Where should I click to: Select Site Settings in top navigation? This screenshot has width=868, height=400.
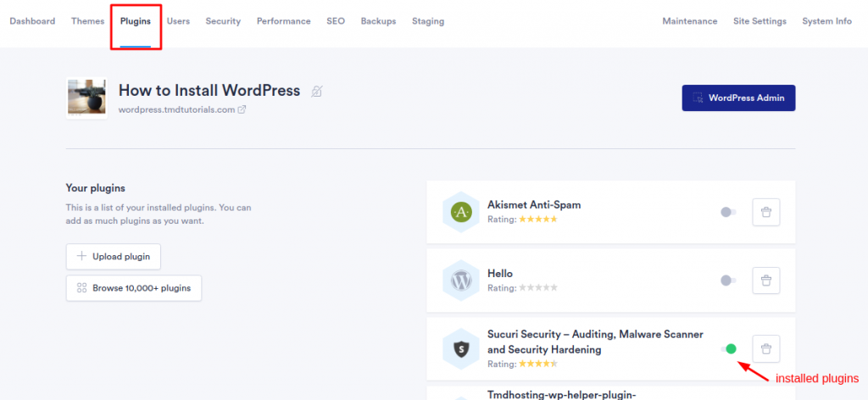click(759, 21)
